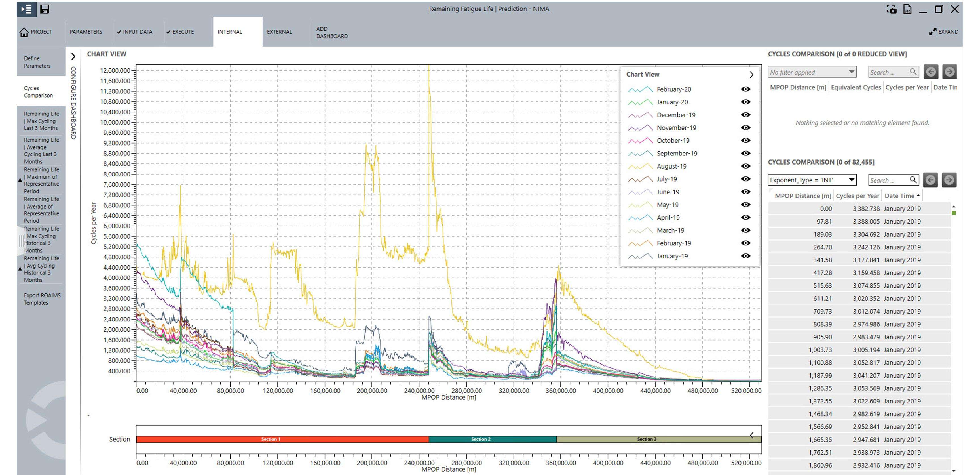
Task: Hide the June-19 series with eye icon
Action: click(746, 192)
